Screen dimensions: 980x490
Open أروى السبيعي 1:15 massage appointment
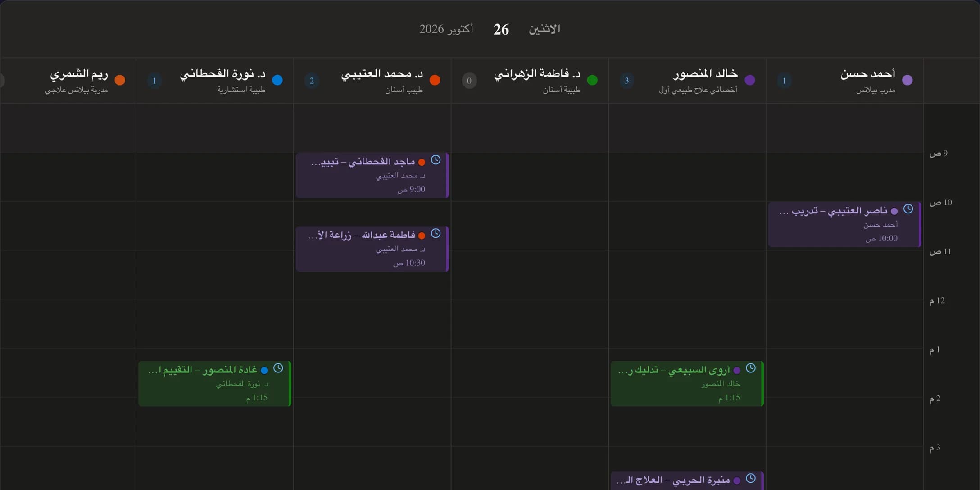[687, 384]
